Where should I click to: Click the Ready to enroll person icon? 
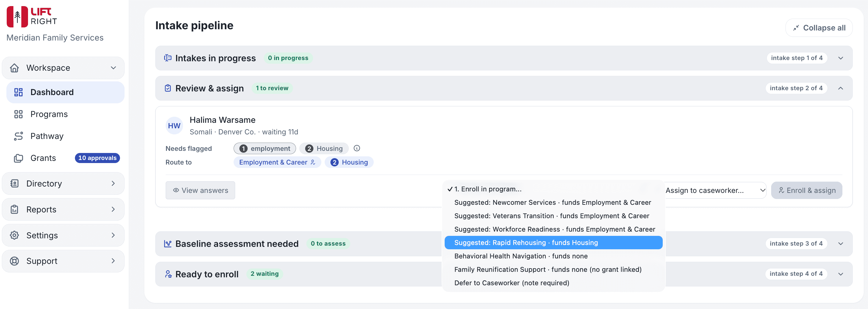coord(168,274)
